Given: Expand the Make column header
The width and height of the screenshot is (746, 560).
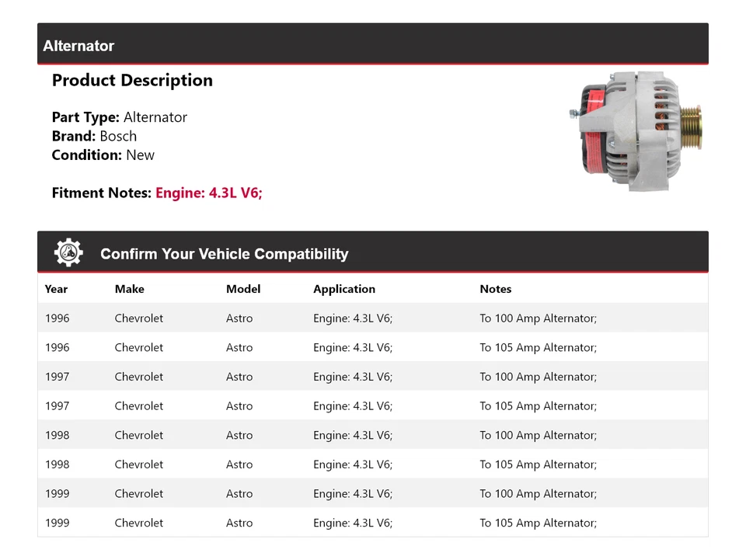Looking at the screenshot, I should [129, 288].
